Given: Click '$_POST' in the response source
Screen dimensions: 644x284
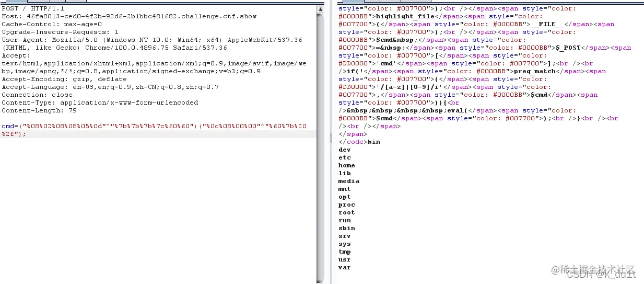Looking at the screenshot, I should pyautogui.click(x=568, y=48).
